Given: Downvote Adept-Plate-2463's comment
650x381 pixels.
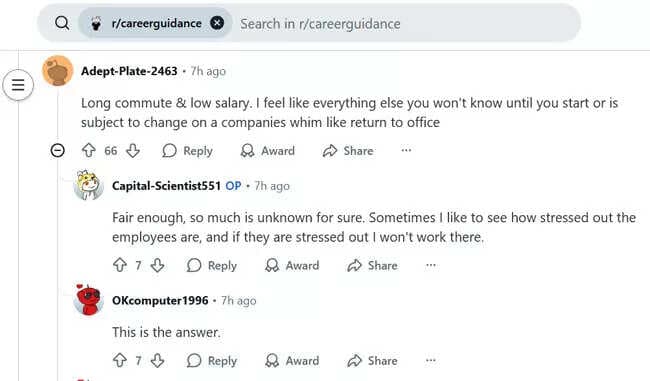Looking at the screenshot, I should coord(133,150).
